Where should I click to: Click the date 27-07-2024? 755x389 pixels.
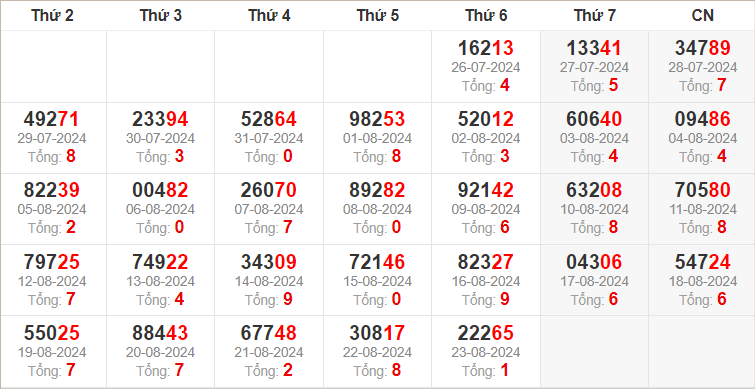(x=594, y=67)
